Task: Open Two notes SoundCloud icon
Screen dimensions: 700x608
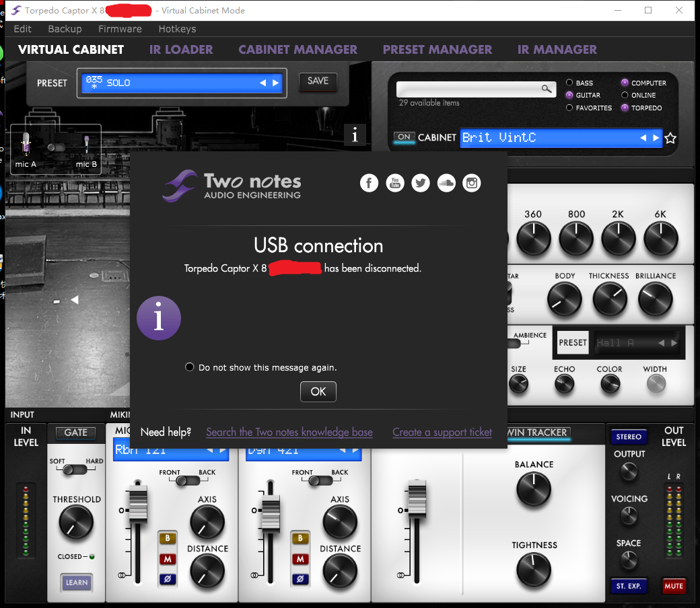Action: click(446, 183)
